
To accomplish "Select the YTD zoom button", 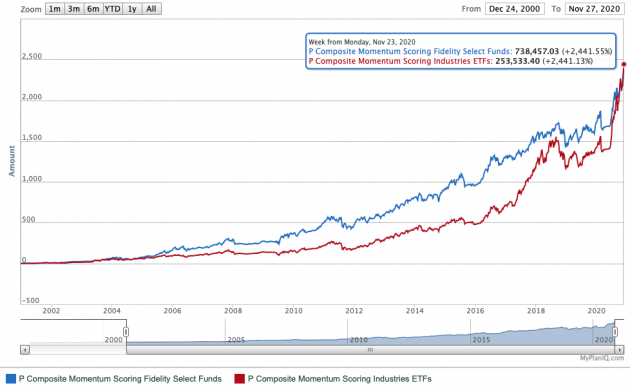I will (112, 9).
